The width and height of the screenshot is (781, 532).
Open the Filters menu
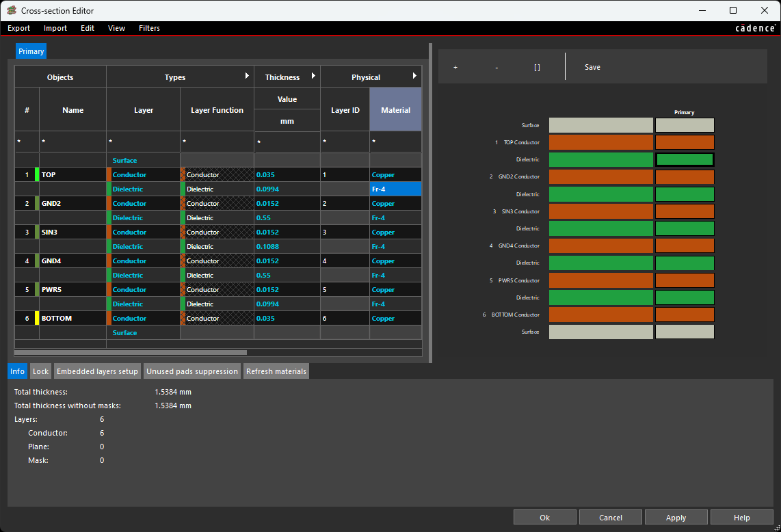click(x=149, y=28)
